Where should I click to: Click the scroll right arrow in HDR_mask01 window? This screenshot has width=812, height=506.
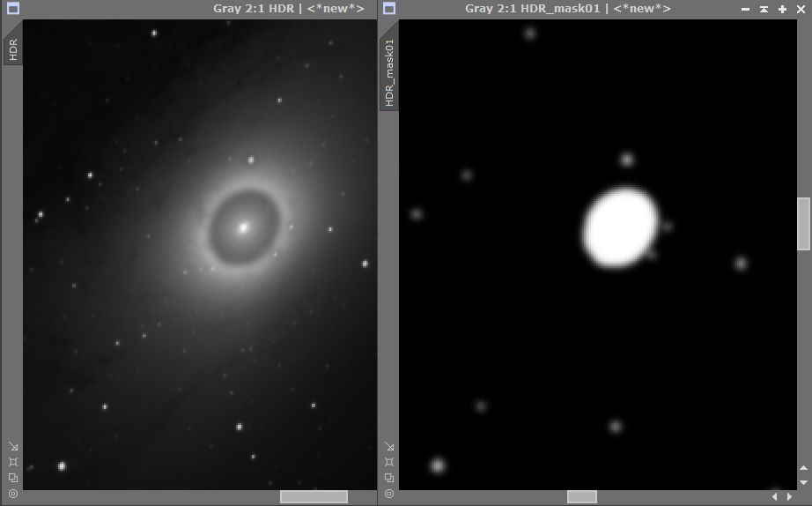tap(789, 497)
